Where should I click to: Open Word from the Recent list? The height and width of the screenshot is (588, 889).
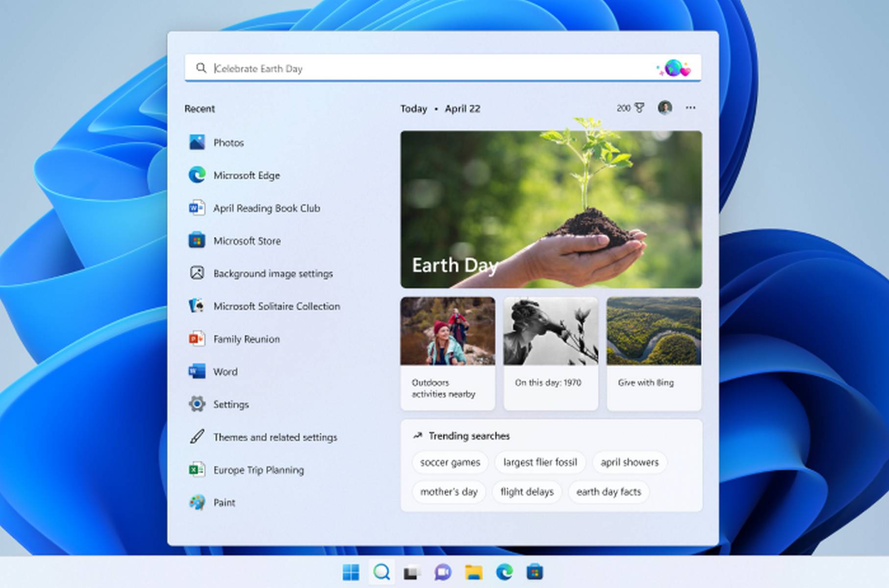pyautogui.click(x=225, y=371)
